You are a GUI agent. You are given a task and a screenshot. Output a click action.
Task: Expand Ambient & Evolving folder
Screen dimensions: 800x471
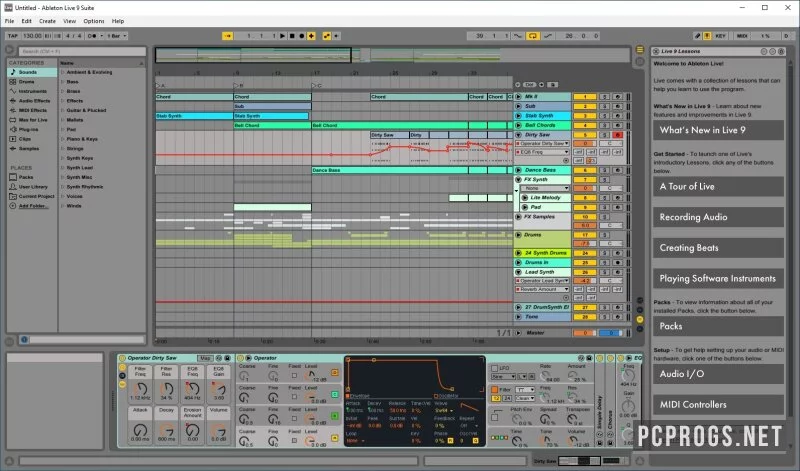[x=63, y=72]
